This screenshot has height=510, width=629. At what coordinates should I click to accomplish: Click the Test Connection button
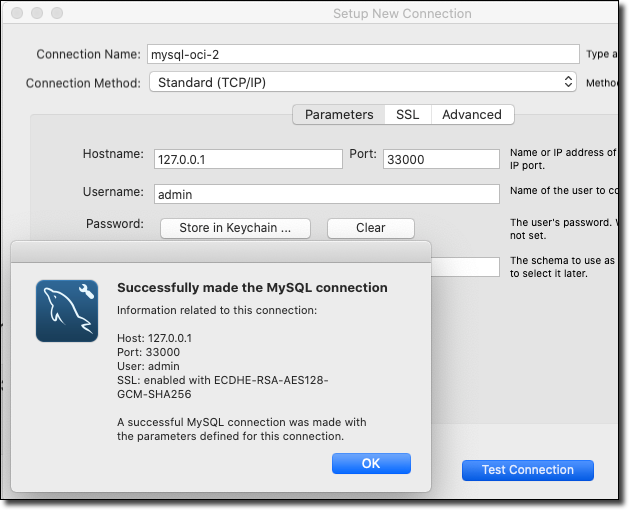point(528,470)
